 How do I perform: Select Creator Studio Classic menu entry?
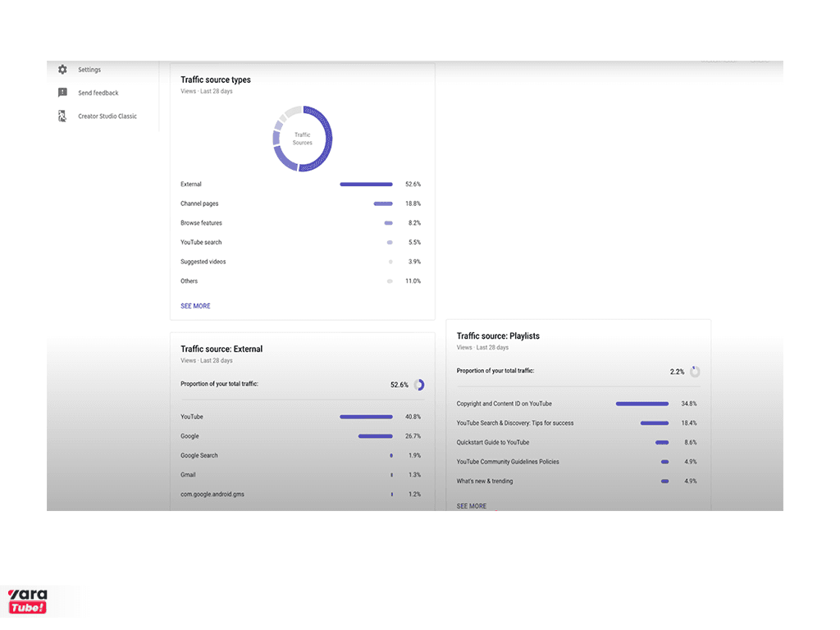pyautogui.click(x=107, y=116)
